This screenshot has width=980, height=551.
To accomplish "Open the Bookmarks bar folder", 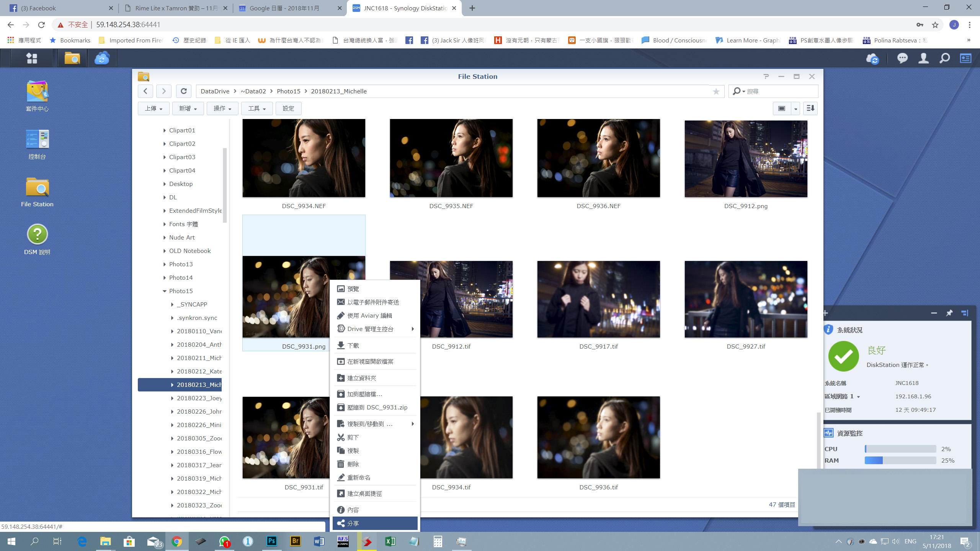I will tap(70, 40).
